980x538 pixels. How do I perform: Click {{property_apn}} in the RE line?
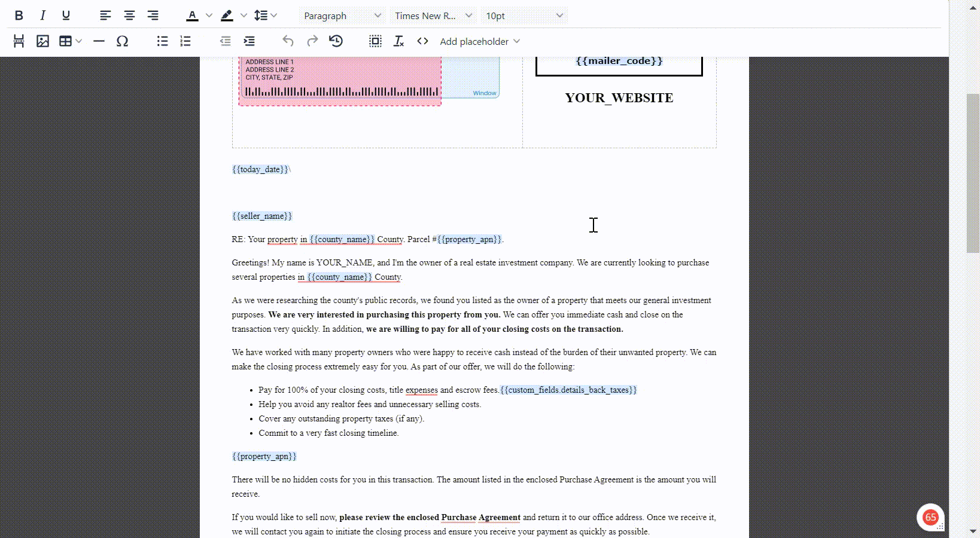click(x=470, y=239)
